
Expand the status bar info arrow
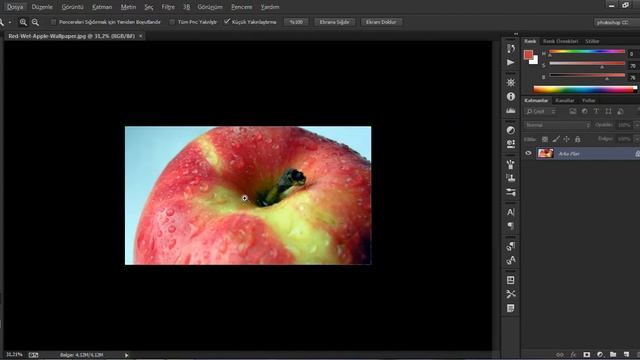[127, 355]
